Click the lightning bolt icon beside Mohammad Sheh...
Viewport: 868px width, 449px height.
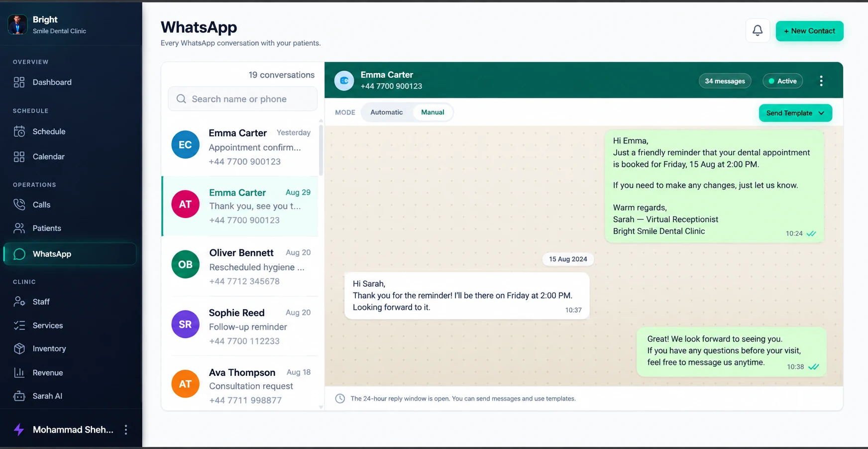19,430
